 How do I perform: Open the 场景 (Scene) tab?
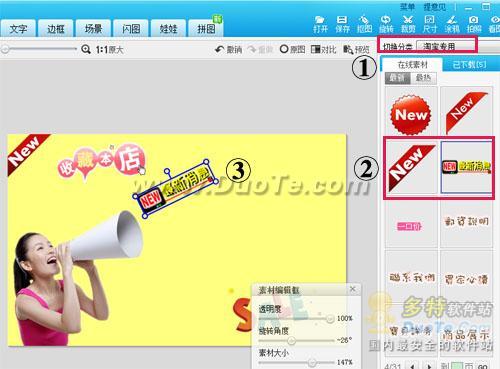(x=94, y=28)
